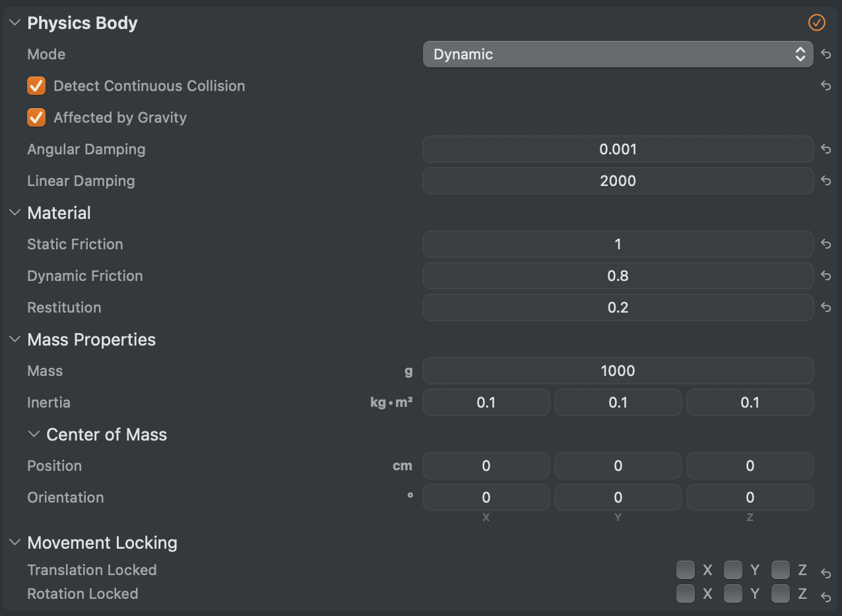Image resolution: width=842 pixels, height=616 pixels.
Task: Lock rotation on the Z axis
Action: pos(781,594)
